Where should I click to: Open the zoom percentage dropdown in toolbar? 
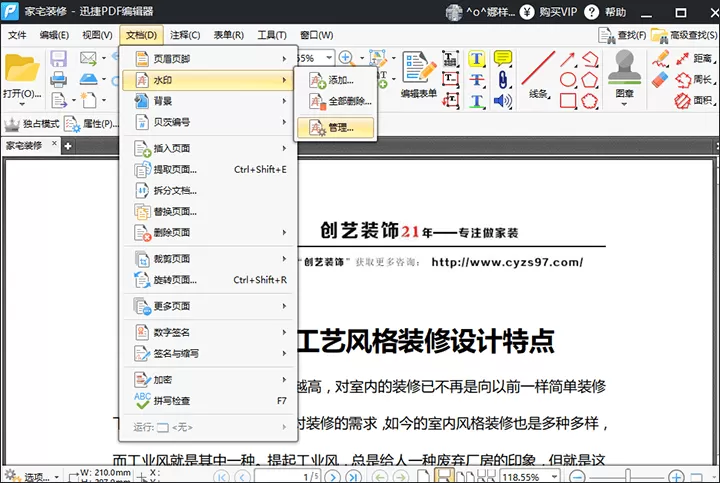pyautogui.click(x=329, y=58)
